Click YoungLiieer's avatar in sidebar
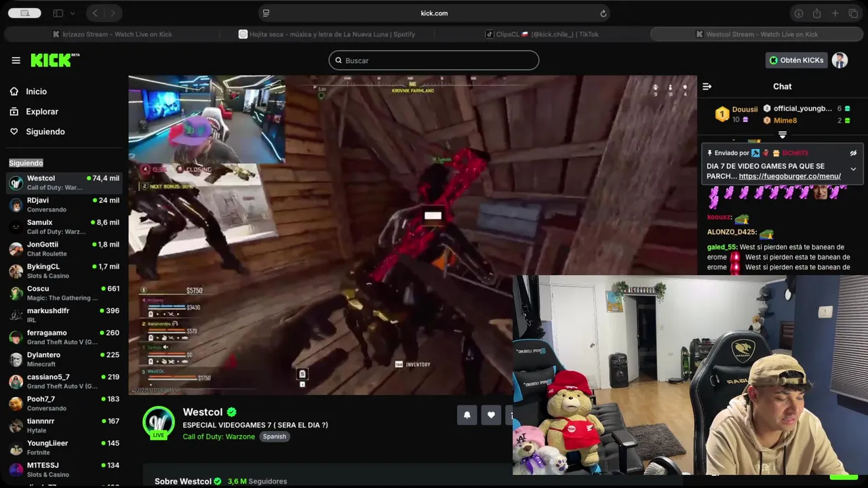Screen dimensions: 868x488 tap(16, 448)
